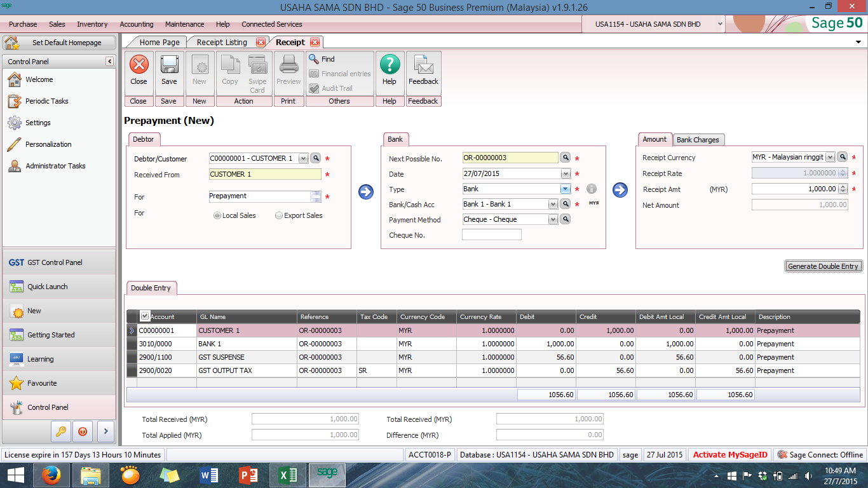Expand the Type dropdown
Screen dimensions: 868x488
click(566, 189)
